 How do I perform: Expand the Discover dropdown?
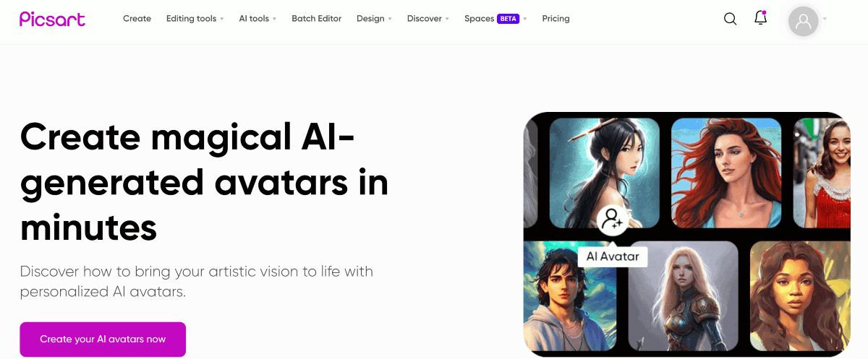point(428,19)
